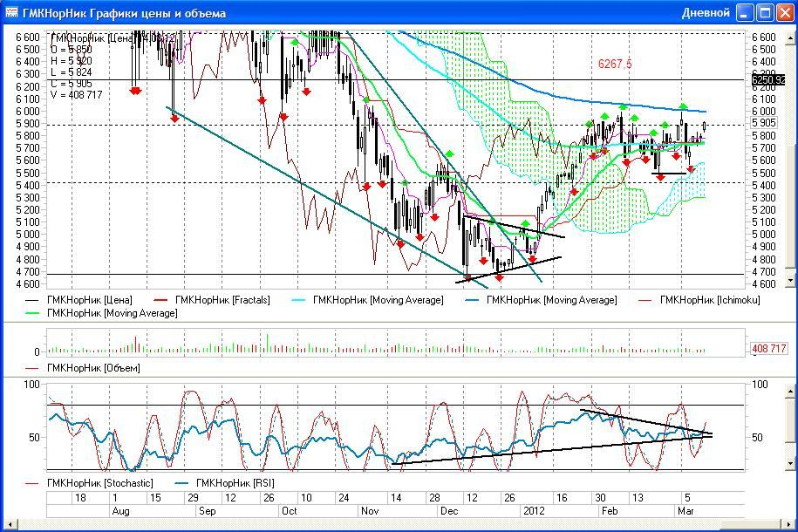The image size is (798, 532).
Task: Click the Stochastic panel's scroll-up arrow
Action: tap(790, 391)
